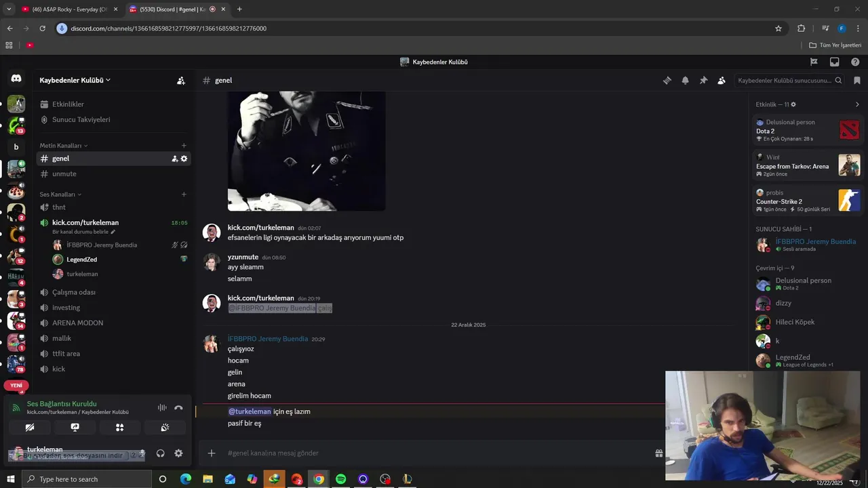
Task: Open the Discord Help question mark
Action: (855, 62)
